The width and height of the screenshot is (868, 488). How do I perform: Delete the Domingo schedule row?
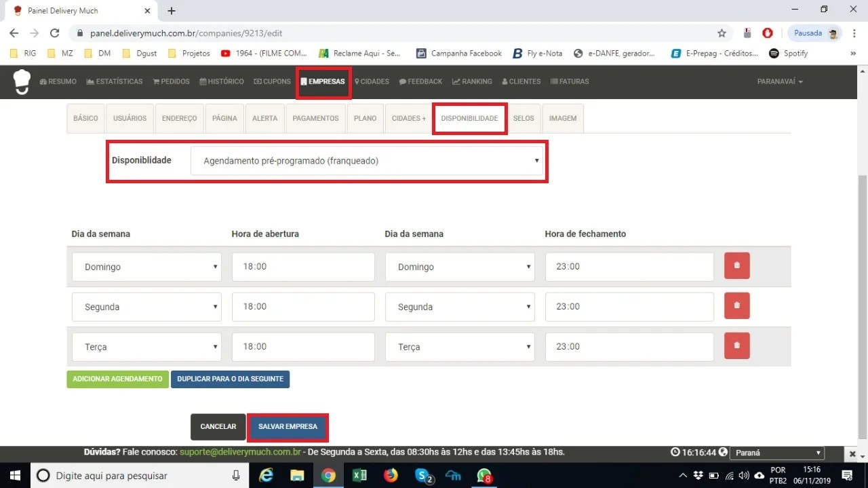(x=736, y=266)
